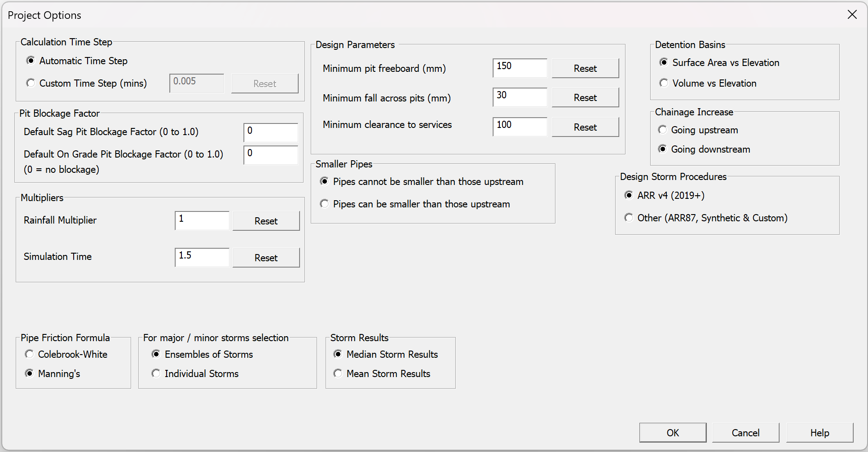The width and height of the screenshot is (868, 452).
Task: Click the Simulation Time input field
Action: click(x=202, y=257)
